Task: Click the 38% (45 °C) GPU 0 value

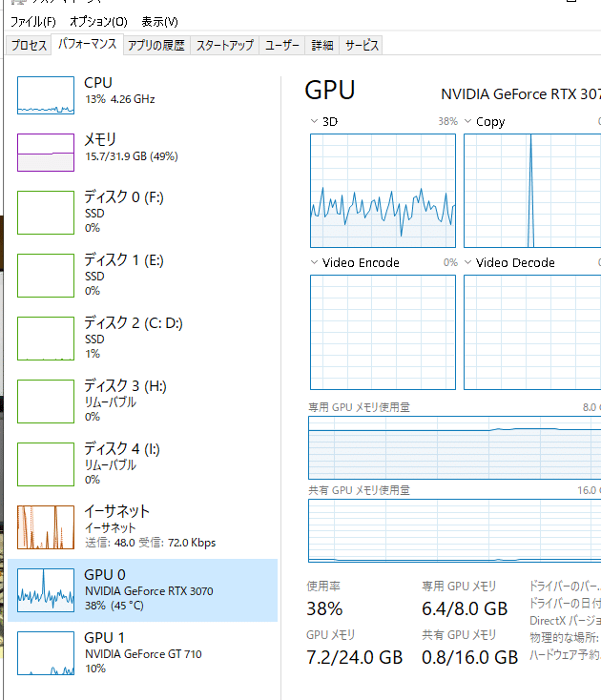Action: (x=114, y=606)
